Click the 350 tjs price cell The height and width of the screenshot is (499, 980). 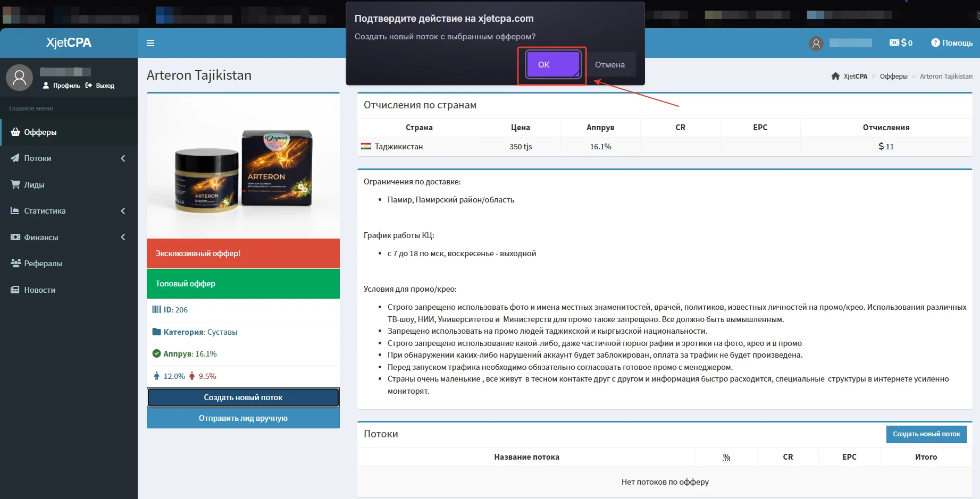tap(521, 147)
